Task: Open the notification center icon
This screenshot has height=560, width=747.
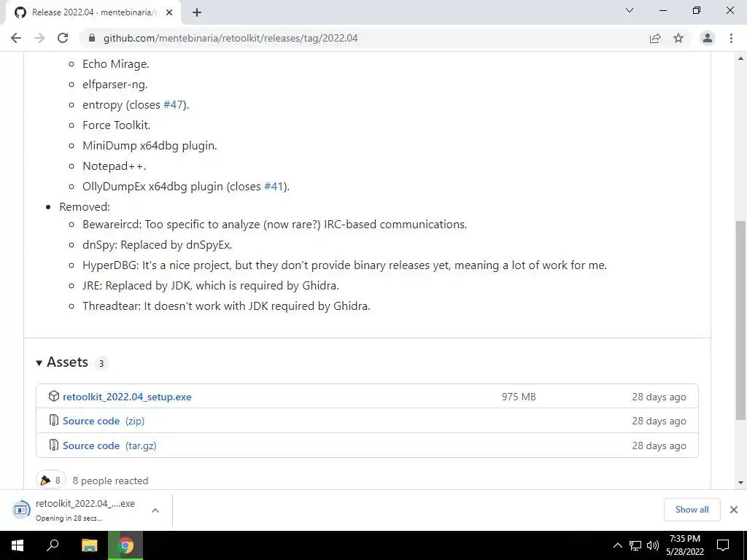Action: [x=723, y=545]
